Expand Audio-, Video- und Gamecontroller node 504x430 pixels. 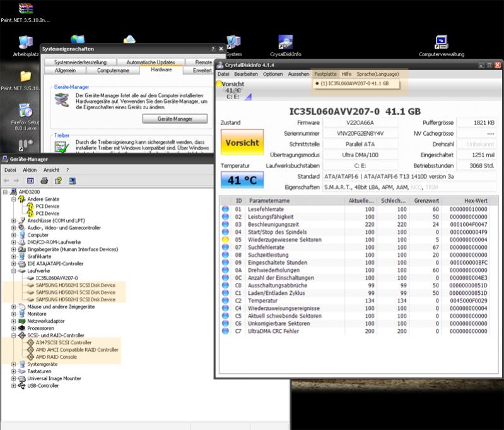coord(13,228)
